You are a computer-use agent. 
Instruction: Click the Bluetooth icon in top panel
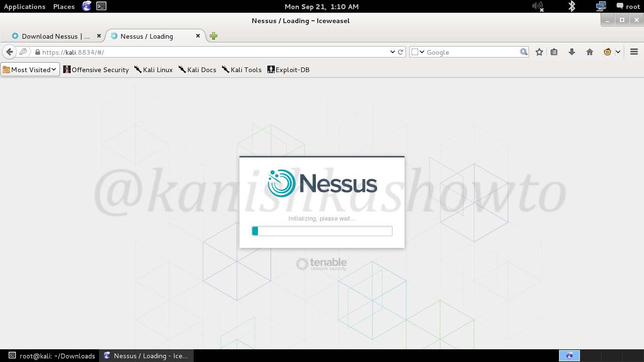tap(572, 6)
